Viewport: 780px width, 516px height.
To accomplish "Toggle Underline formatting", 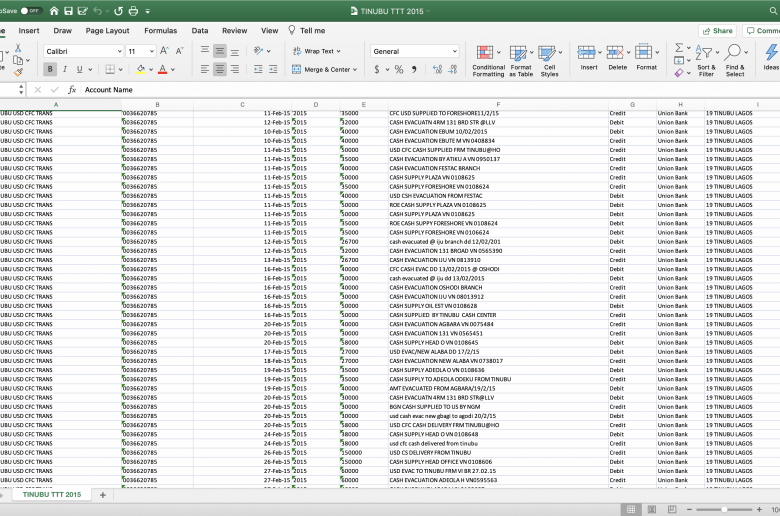I will [79, 69].
